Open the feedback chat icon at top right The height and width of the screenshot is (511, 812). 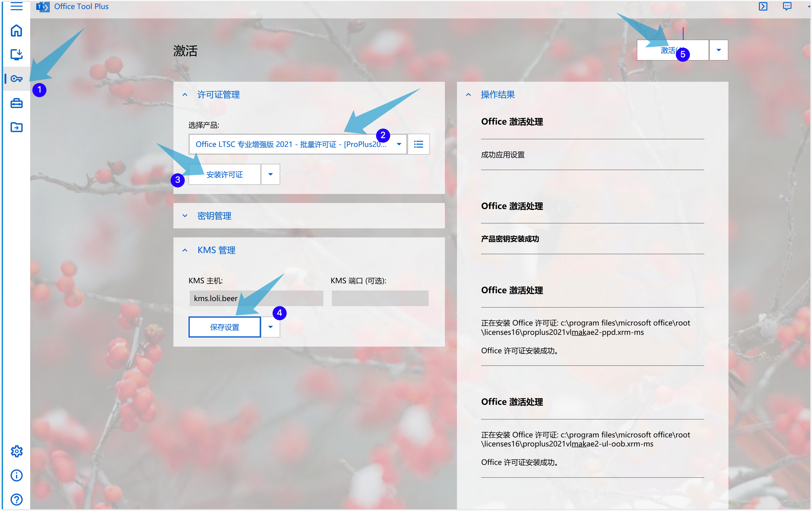(787, 6)
